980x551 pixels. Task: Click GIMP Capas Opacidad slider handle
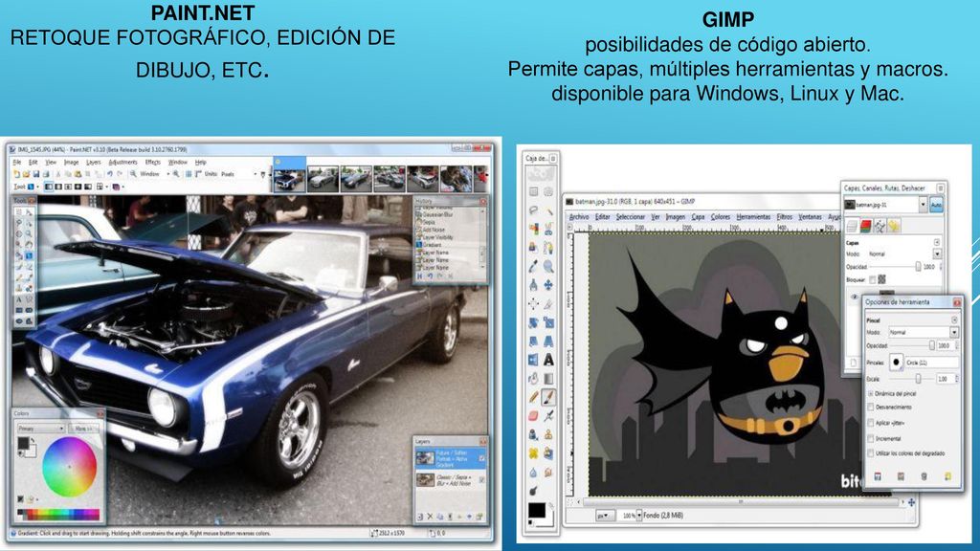click(918, 267)
